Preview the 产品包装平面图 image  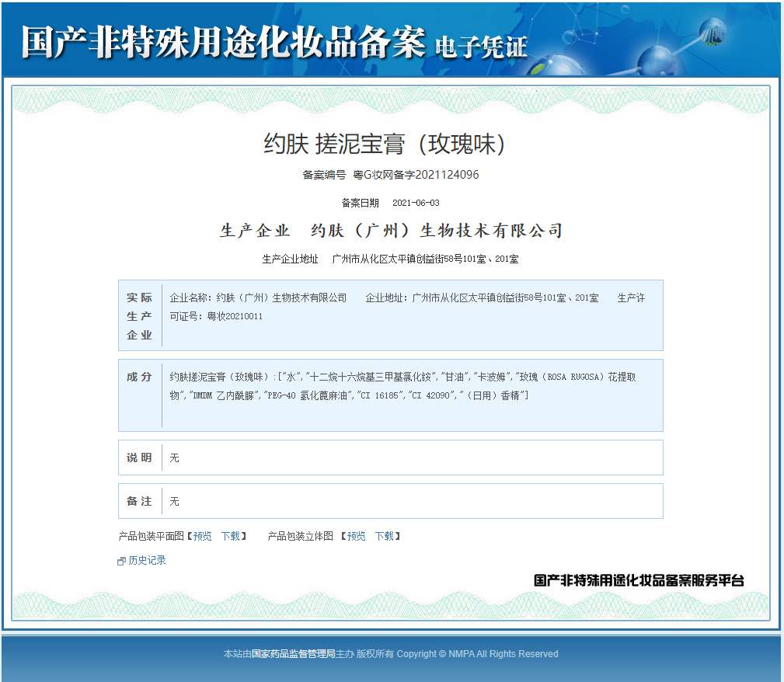(203, 536)
